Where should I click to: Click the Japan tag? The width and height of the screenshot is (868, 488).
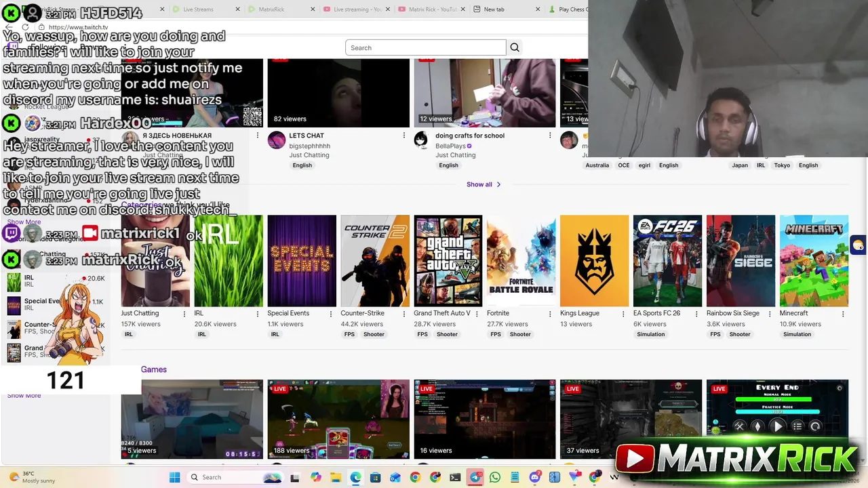740,165
